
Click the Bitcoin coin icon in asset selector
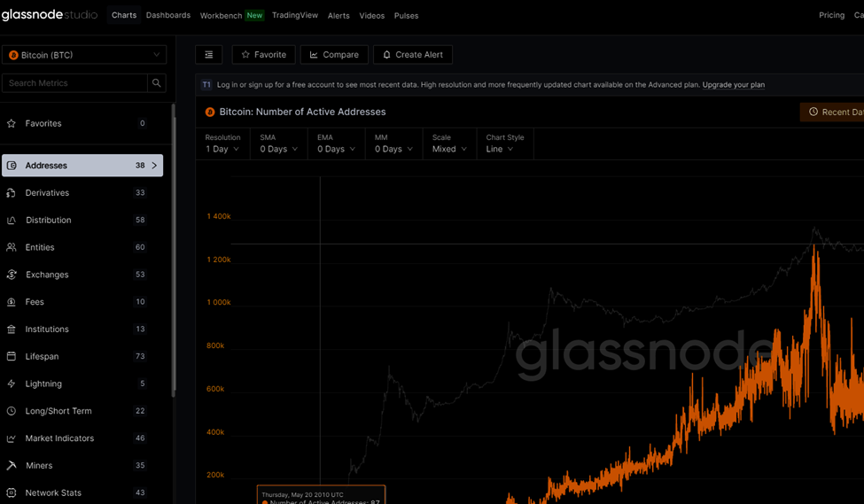14,55
